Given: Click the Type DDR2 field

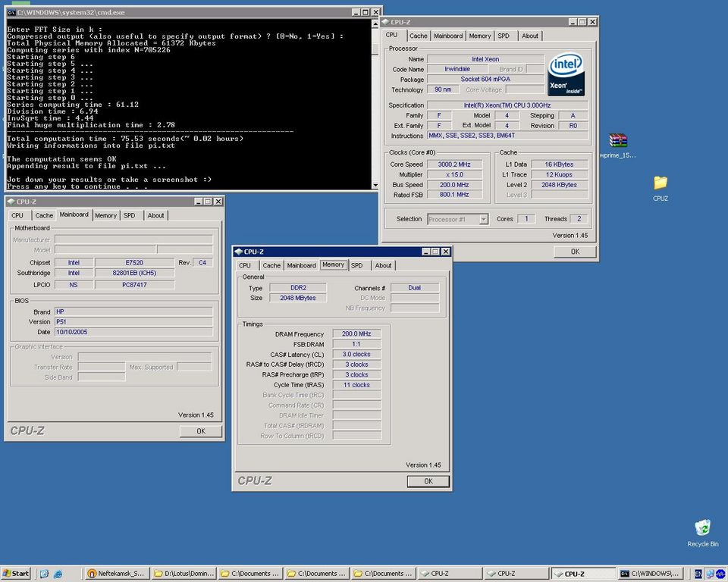Looking at the screenshot, I should click(x=297, y=288).
